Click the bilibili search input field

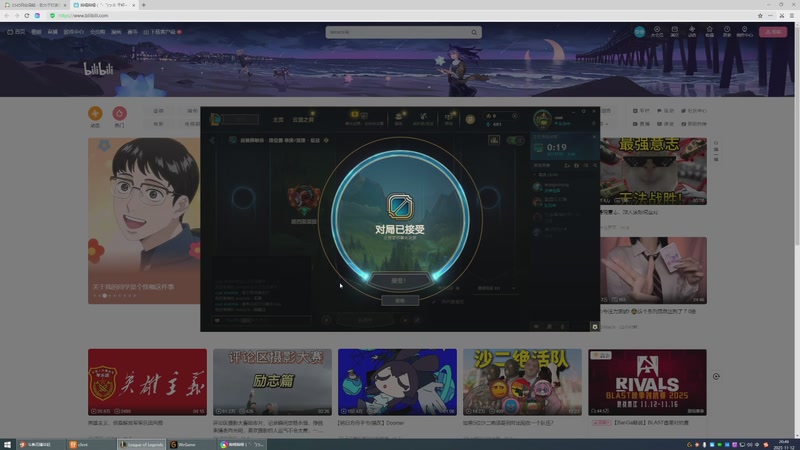click(x=398, y=32)
